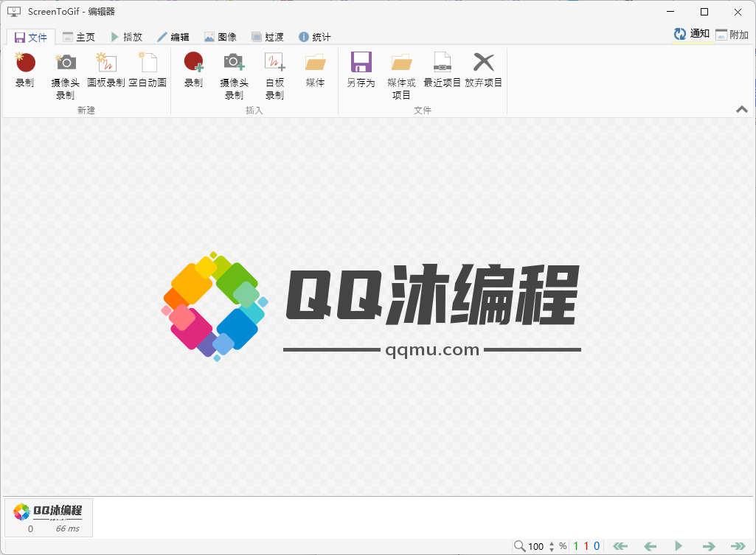
Task: Go to the next frame
Action: [x=708, y=546]
